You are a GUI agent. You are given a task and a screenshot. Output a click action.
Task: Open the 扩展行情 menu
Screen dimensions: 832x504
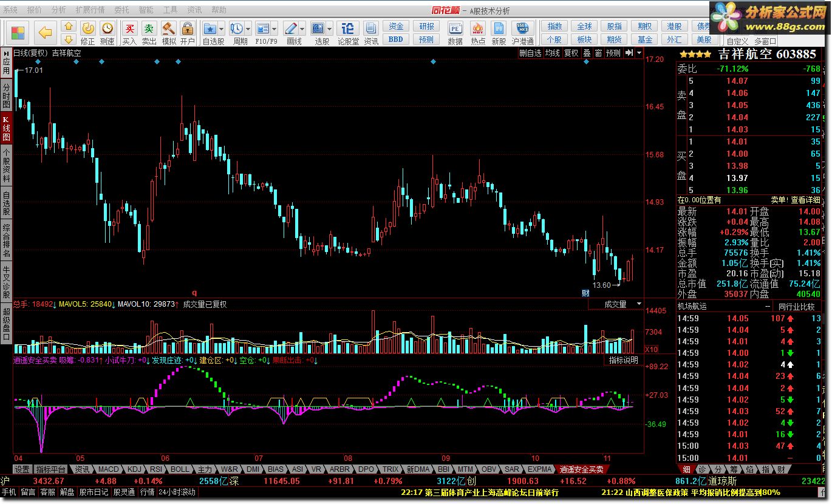coord(90,10)
